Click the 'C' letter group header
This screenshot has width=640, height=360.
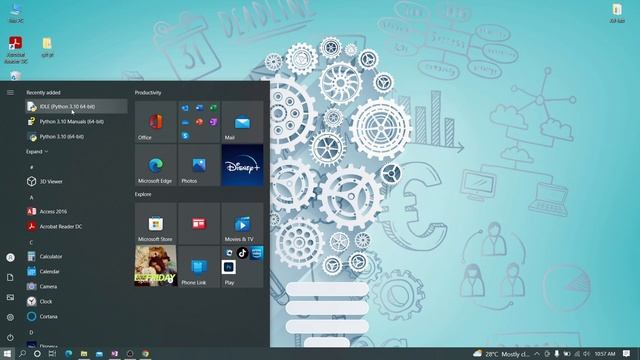click(x=31, y=242)
